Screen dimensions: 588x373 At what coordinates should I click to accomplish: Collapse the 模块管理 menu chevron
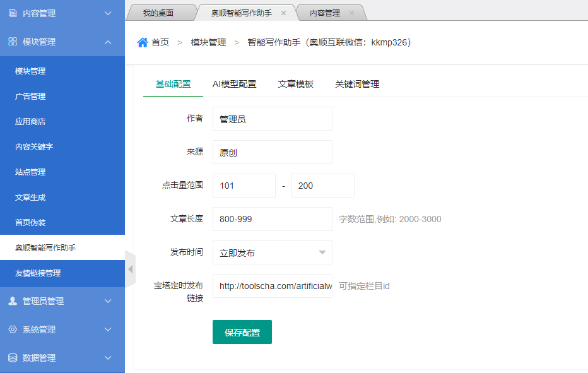click(x=108, y=42)
